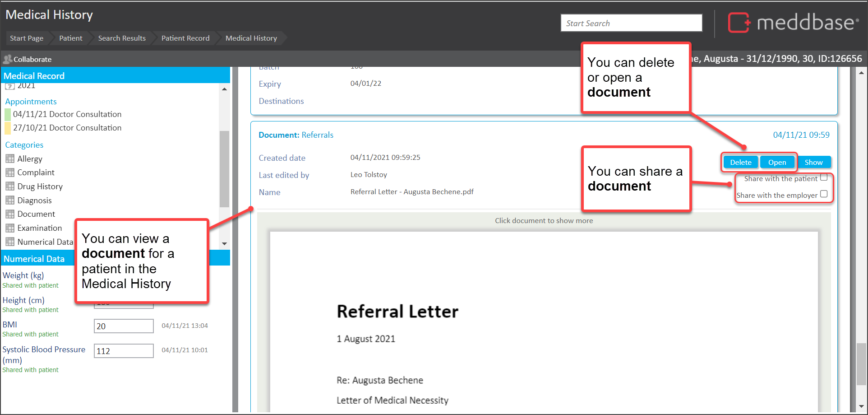
Task: Click the Examination category grid icon
Action: point(10,228)
